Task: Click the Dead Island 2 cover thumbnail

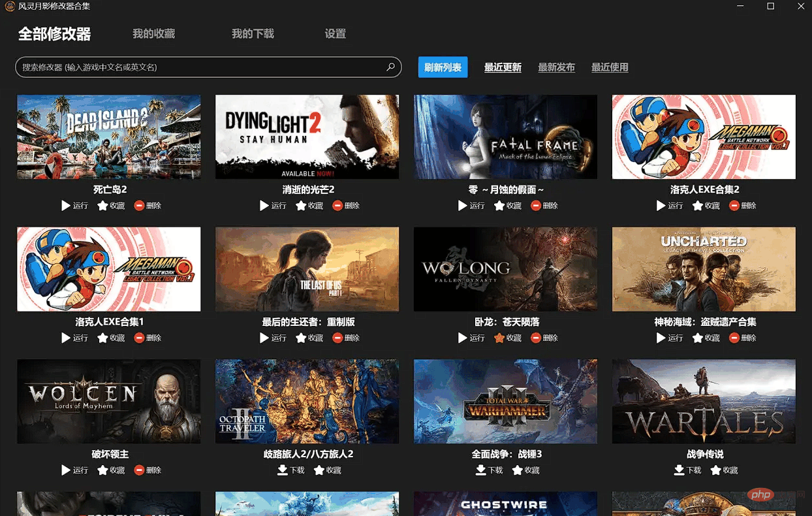Action: click(108, 137)
